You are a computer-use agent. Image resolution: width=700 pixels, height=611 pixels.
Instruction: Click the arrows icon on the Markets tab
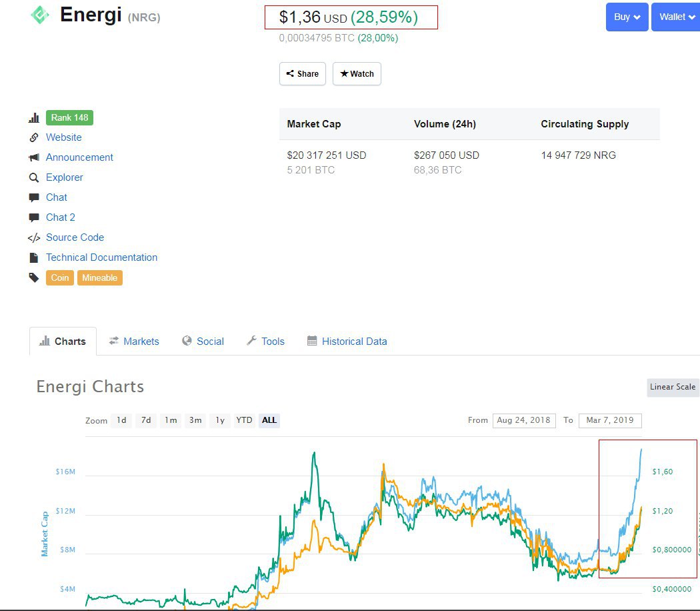pyautogui.click(x=114, y=341)
